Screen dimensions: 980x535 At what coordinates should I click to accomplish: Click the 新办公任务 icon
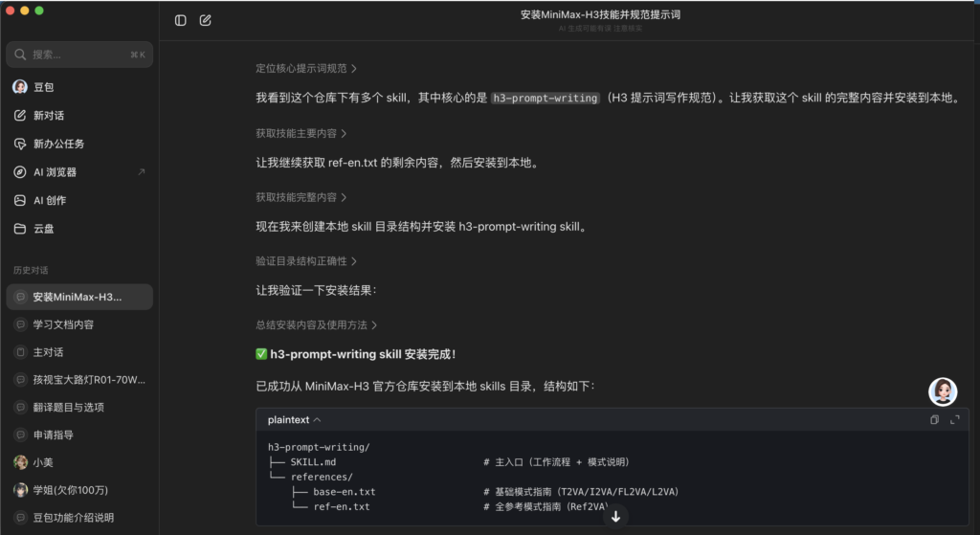coord(20,144)
